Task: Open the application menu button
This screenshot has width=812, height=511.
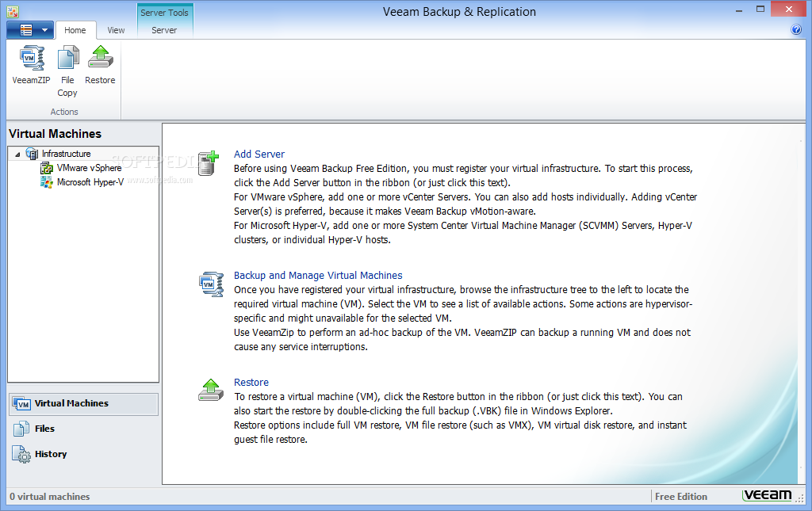Action: click(x=29, y=30)
